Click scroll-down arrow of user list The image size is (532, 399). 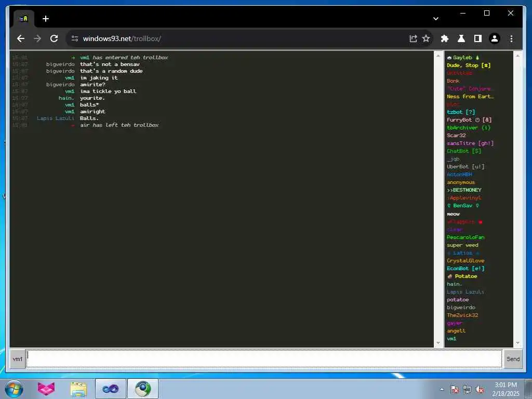click(x=517, y=343)
